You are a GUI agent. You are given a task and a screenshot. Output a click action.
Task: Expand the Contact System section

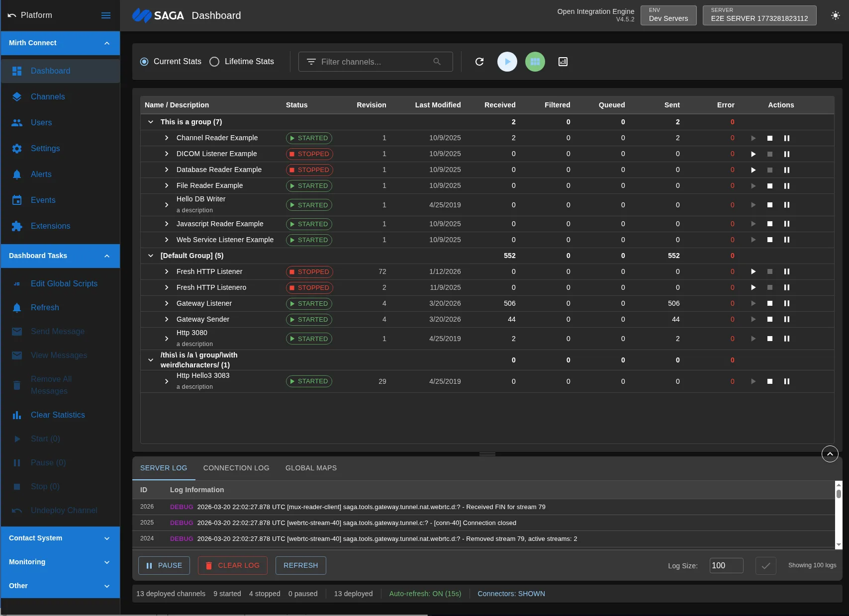click(106, 538)
